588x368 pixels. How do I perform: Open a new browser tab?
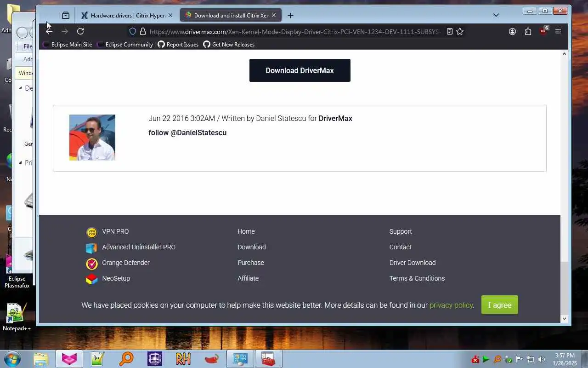290,15
